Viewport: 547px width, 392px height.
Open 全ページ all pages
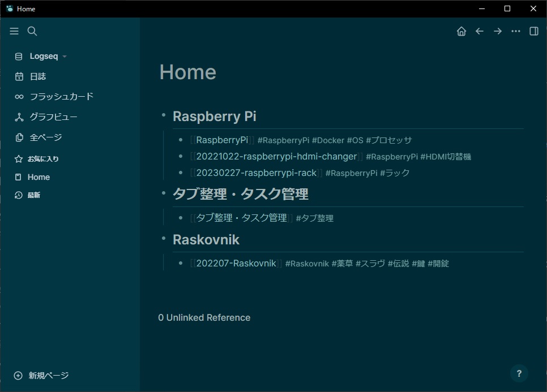click(46, 137)
